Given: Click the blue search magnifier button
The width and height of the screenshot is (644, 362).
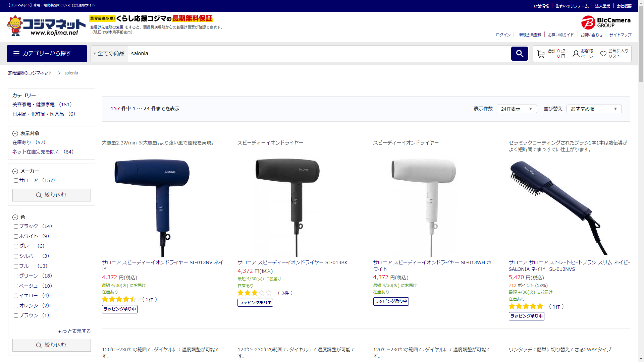Looking at the screenshot, I should coord(519,54).
